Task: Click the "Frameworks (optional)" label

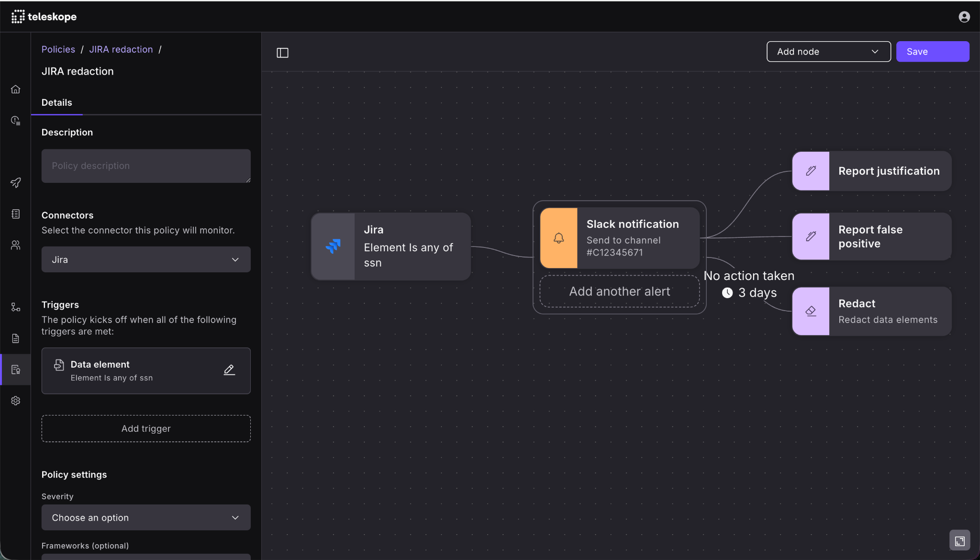Action: [85, 546]
